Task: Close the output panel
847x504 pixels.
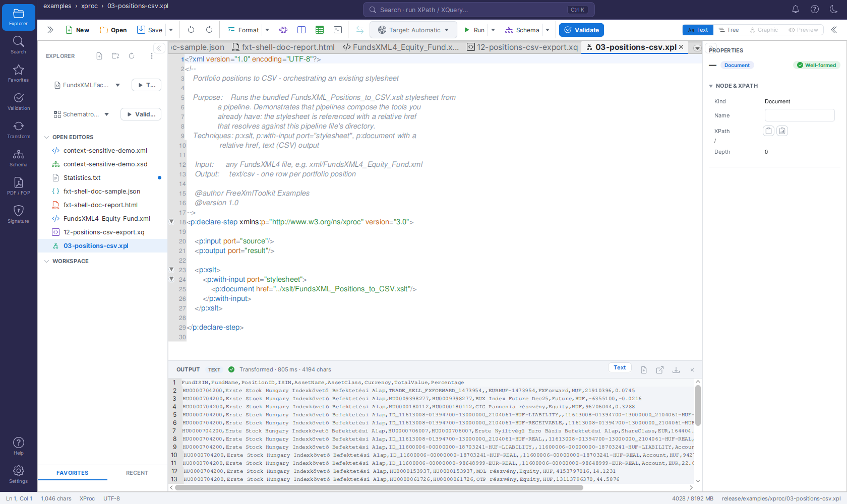Action: 692,370
